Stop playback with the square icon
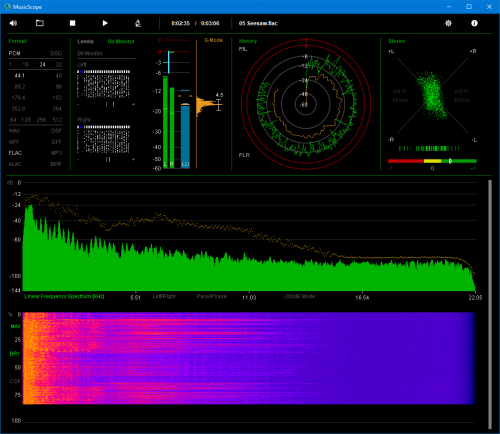This screenshot has width=500, height=434. pos(72,23)
